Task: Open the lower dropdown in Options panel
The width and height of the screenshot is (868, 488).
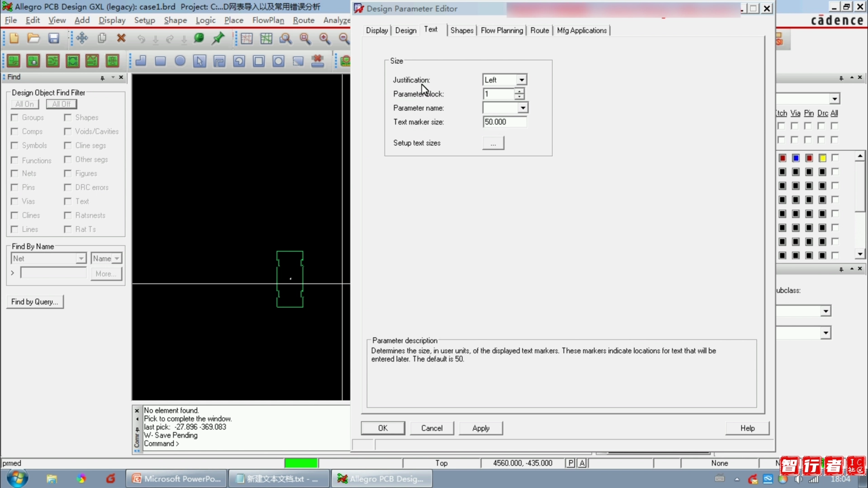Action: coord(825,333)
